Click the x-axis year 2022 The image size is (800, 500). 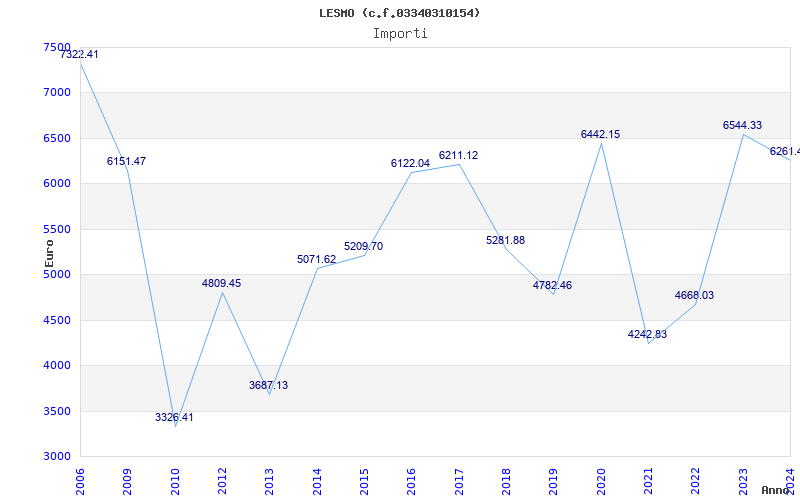[696, 482]
